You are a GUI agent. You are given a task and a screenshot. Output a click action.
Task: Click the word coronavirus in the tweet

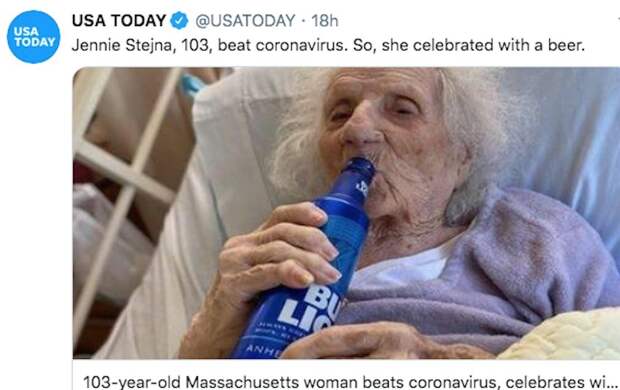[x=301, y=45]
